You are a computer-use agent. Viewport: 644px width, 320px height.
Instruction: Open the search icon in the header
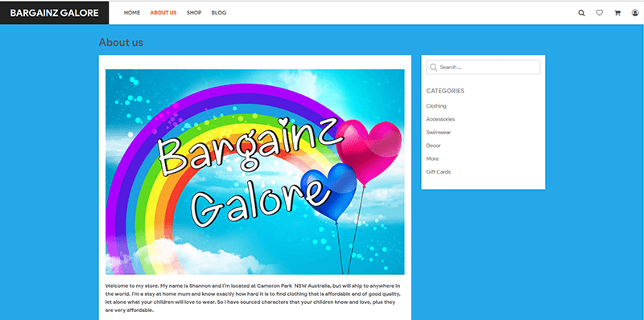point(581,13)
